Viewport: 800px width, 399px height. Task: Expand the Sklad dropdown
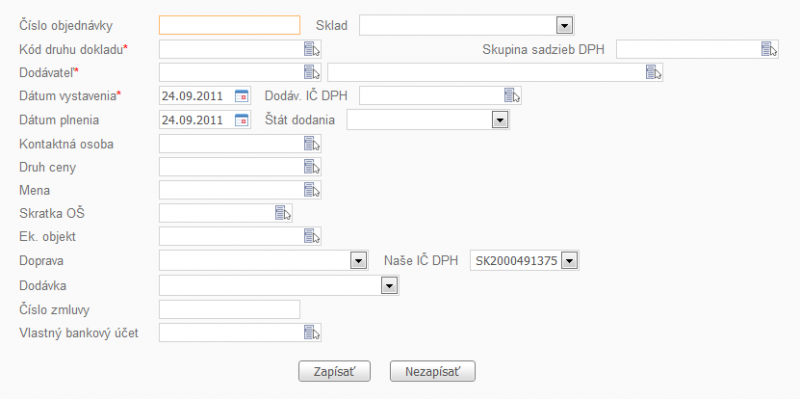tap(564, 25)
